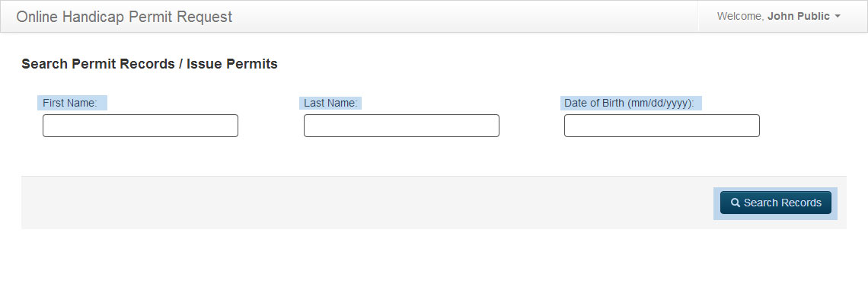
Task: Click the Date of Birth (mm/dd/yyyy) label
Action: (x=629, y=103)
